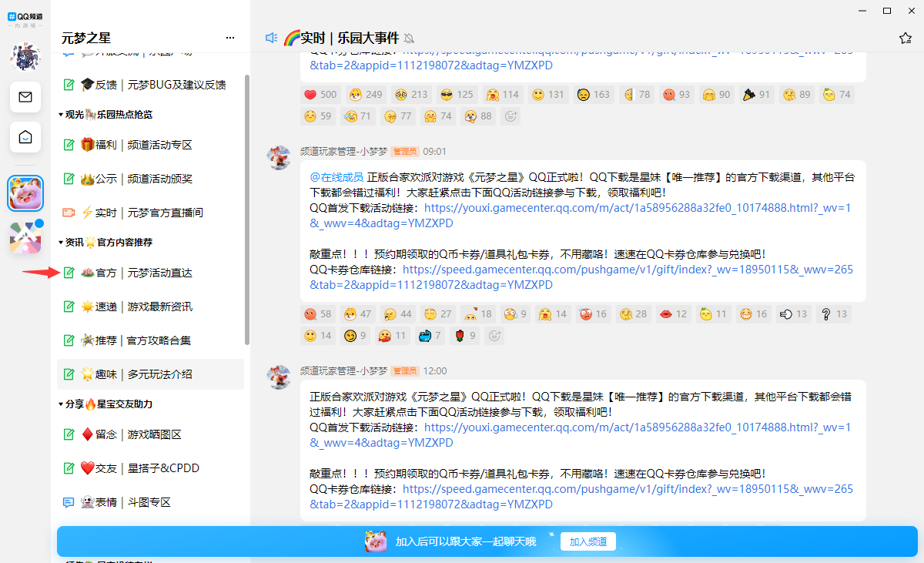This screenshot has height=563, width=924.
Task: Click the 元梦之星 server title
Action: [86, 38]
